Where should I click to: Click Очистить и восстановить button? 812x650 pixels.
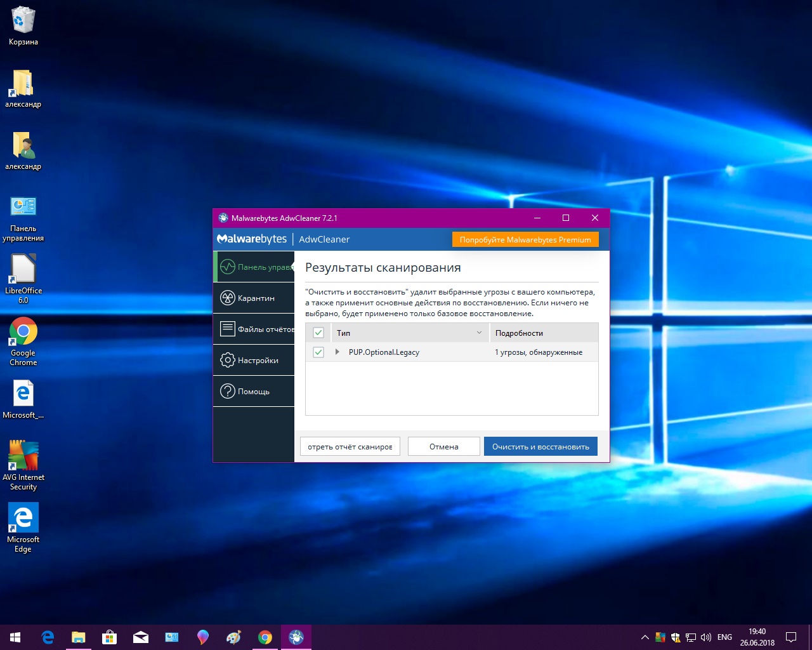[x=540, y=446]
